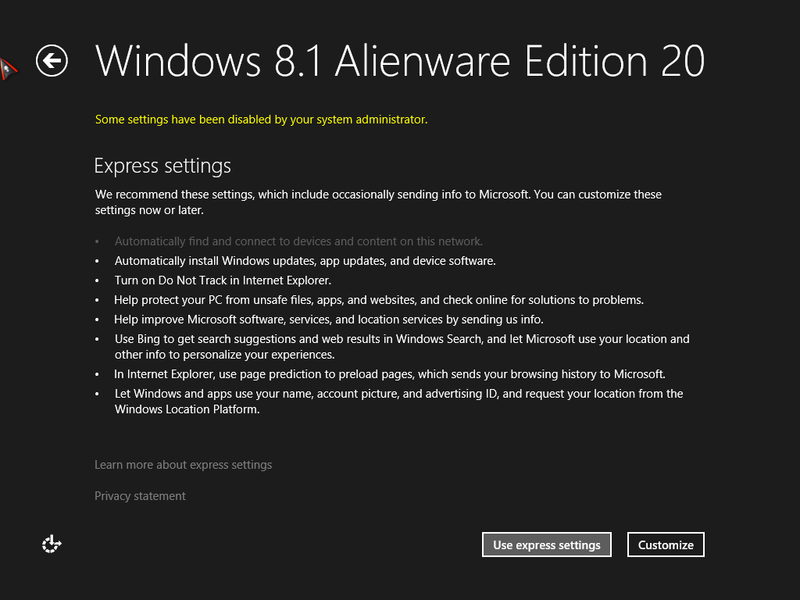Go back with the circled arrow icon
Screen dimensions: 800x600
tap(52, 61)
